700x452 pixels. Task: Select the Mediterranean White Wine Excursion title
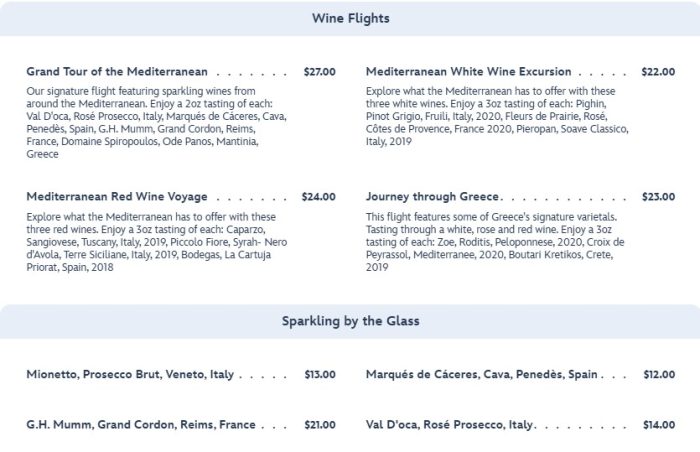point(468,72)
